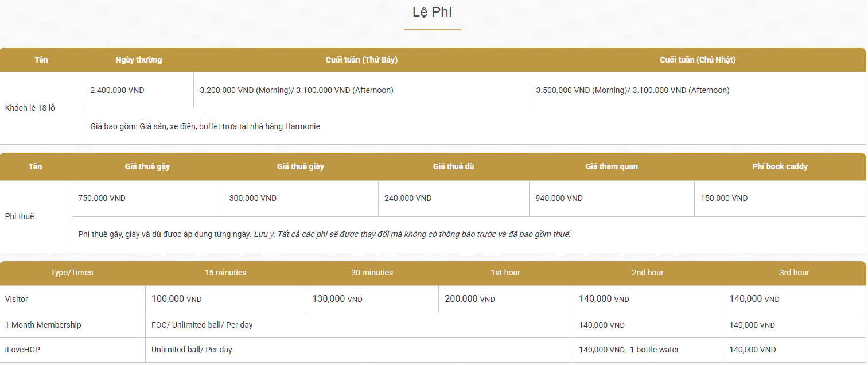Screen dimensions: 868x365
Task: Click the Khách lẻ 18 lỗ row label
Action: pos(30,108)
